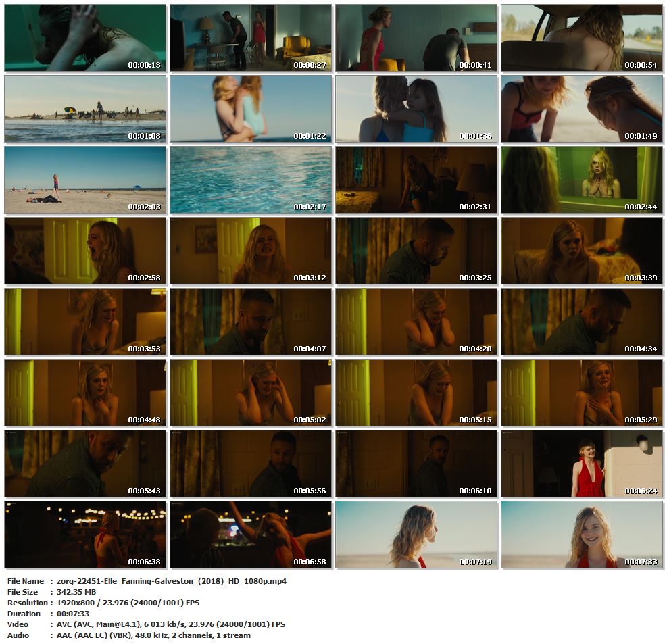Open the frame timestamped 00:03:53
The width and height of the screenshot is (667, 644).
[x=85, y=322]
